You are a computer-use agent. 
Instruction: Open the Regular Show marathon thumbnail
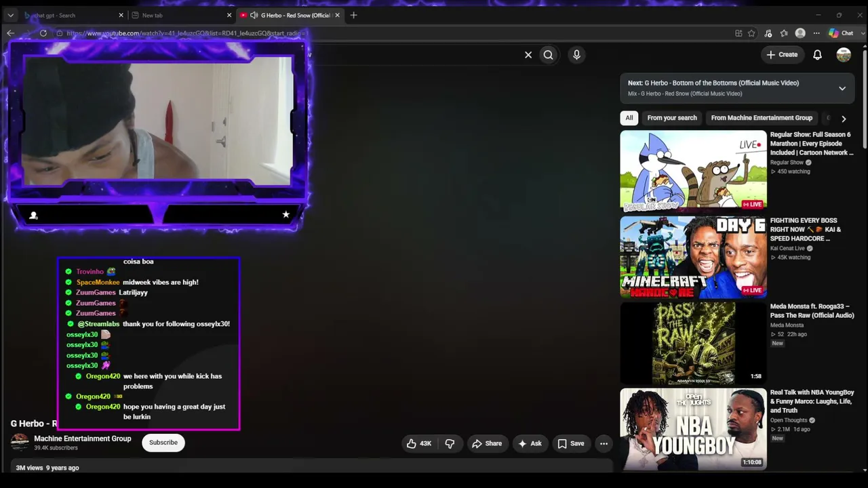pos(693,171)
